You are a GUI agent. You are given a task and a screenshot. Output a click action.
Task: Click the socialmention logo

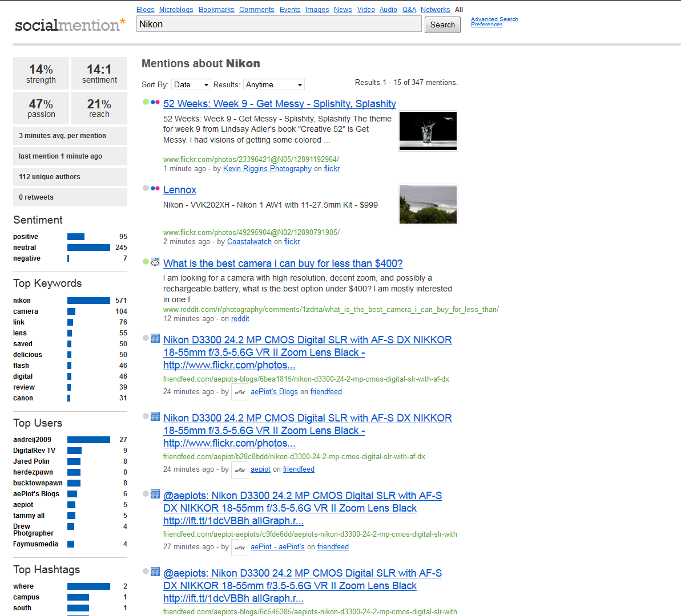click(x=70, y=25)
